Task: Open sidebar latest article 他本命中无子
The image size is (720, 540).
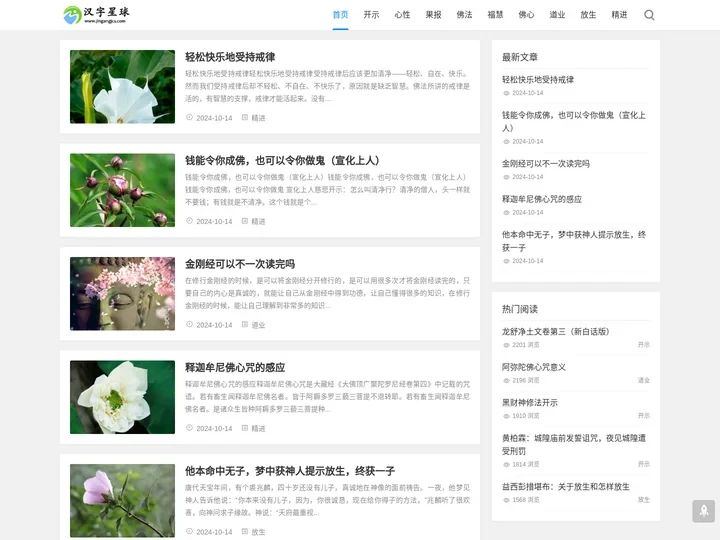Action: pyautogui.click(x=574, y=241)
